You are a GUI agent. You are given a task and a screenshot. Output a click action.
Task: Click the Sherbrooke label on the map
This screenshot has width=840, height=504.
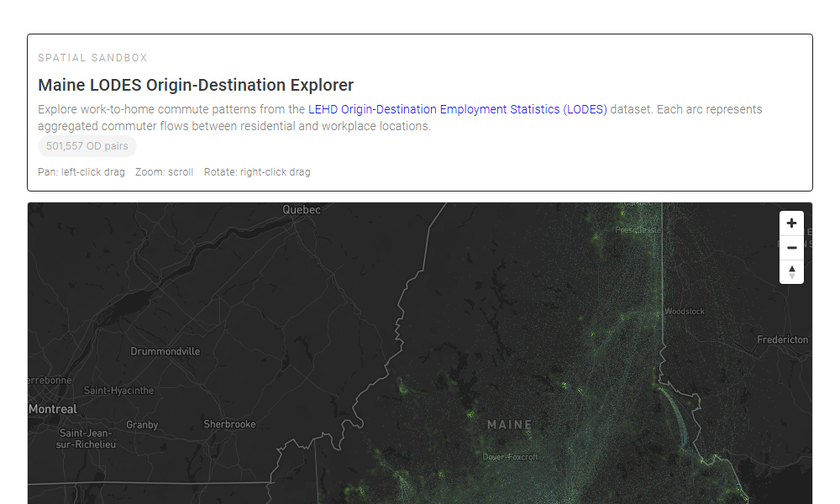point(229,424)
